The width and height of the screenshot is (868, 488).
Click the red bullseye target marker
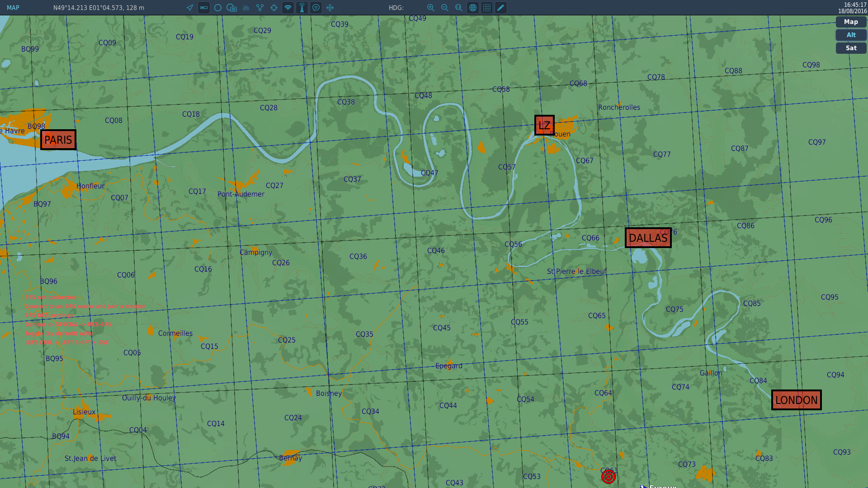(609, 476)
